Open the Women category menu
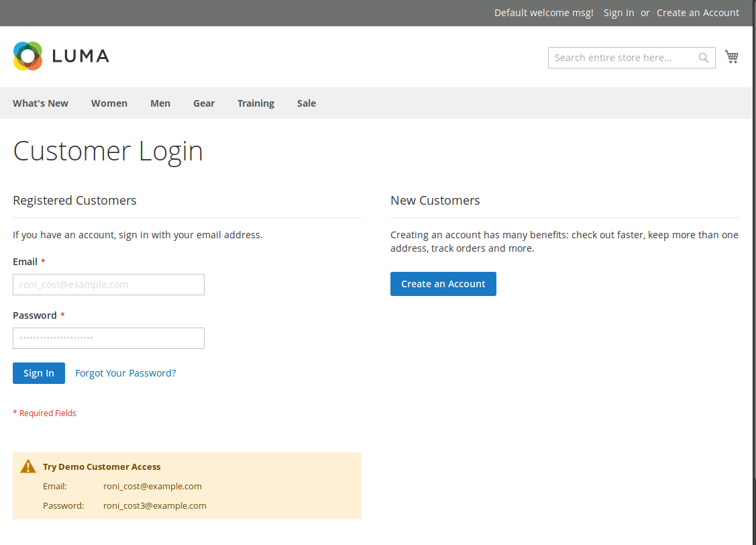The width and height of the screenshot is (756, 545). click(x=109, y=103)
